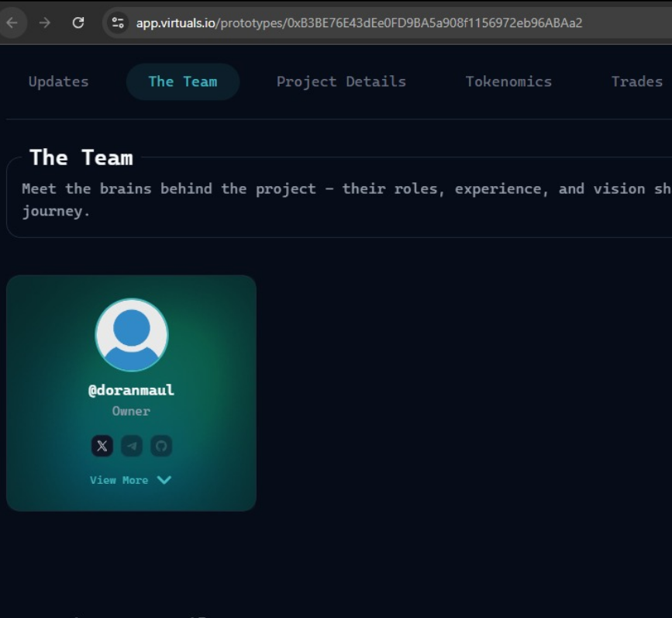Image resolution: width=672 pixels, height=618 pixels.
Task: Switch to the Updates tab
Action: tap(59, 81)
